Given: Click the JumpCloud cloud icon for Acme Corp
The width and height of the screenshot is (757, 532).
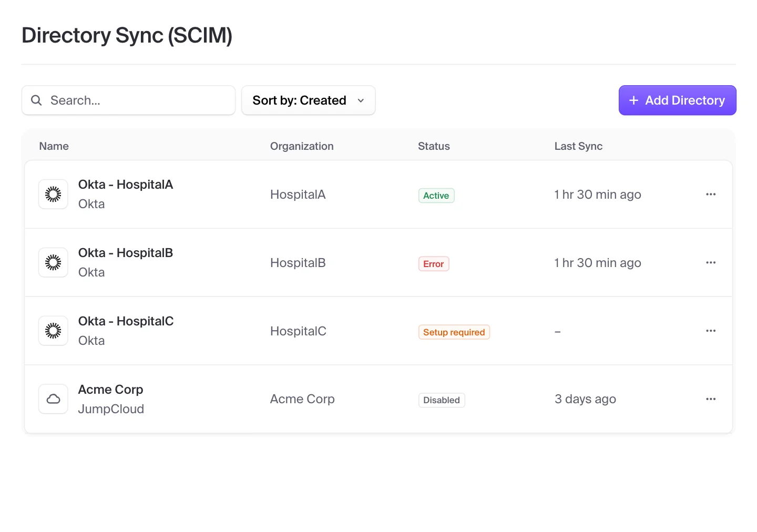Looking at the screenshot, I should pyautogui.click(x=53, y=399).
